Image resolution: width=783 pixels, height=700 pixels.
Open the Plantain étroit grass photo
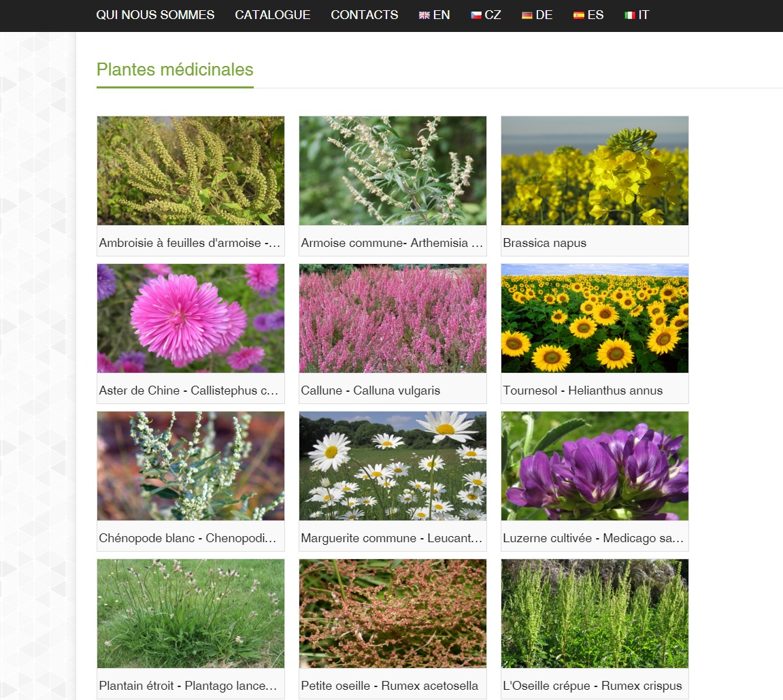click(190, 614)
